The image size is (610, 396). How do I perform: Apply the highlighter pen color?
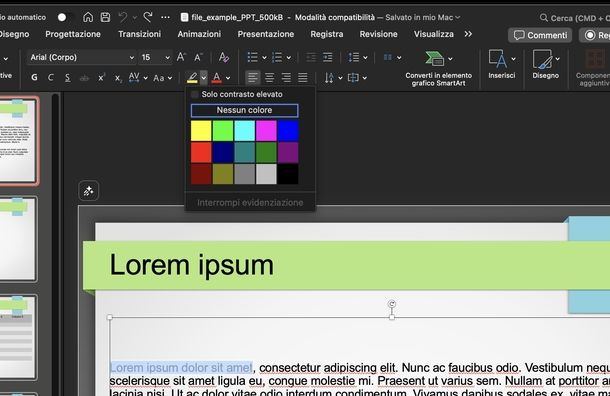point(192,77)
